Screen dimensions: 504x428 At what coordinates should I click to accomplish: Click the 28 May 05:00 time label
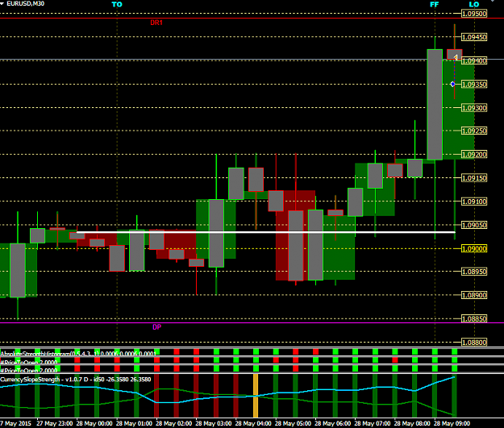point(293,423)
